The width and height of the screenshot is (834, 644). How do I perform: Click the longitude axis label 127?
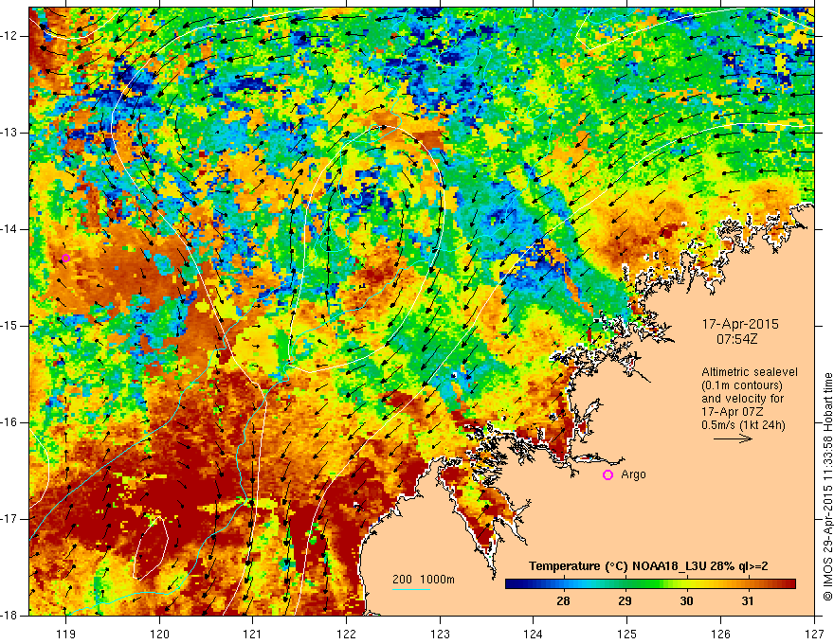point(814,634)
